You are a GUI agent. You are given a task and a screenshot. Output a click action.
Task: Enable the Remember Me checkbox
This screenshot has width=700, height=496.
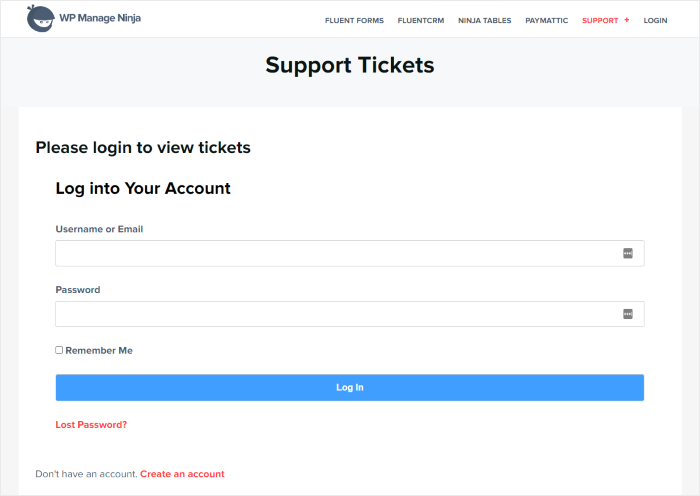tap(59, 350)
